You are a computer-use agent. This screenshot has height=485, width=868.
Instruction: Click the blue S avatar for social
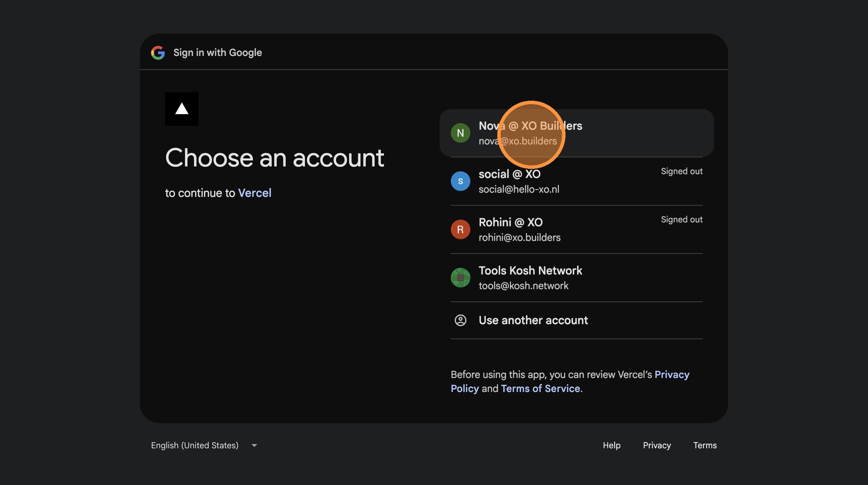coord(460,181)
